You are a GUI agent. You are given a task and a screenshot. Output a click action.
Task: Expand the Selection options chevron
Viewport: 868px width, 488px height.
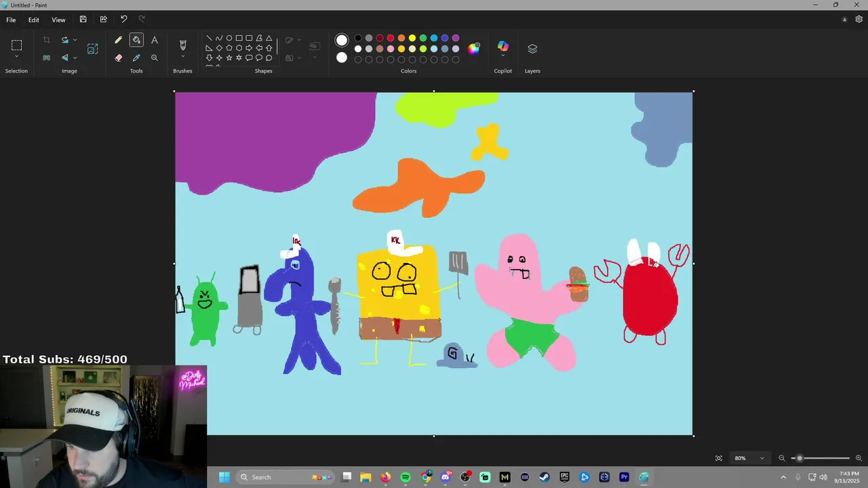(17, 57)
